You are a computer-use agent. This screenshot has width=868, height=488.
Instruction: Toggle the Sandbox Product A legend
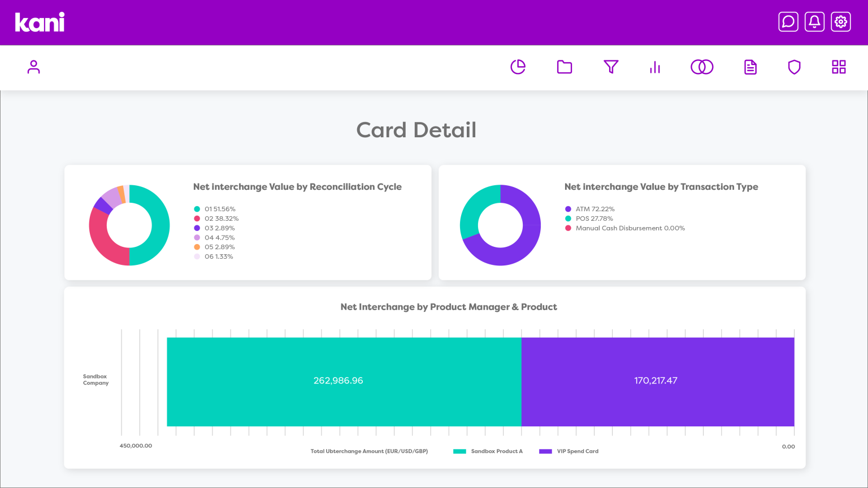[x=488, y=451]
